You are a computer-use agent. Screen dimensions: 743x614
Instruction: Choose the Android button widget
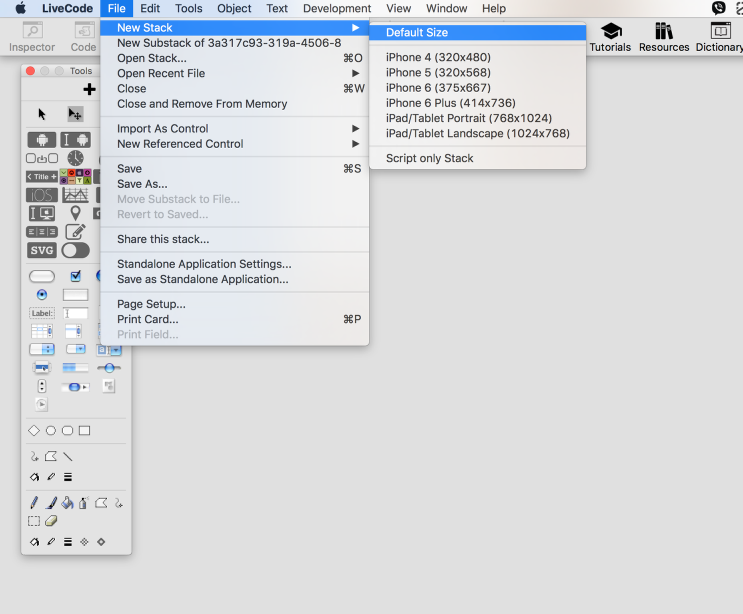tap(42, 140)
